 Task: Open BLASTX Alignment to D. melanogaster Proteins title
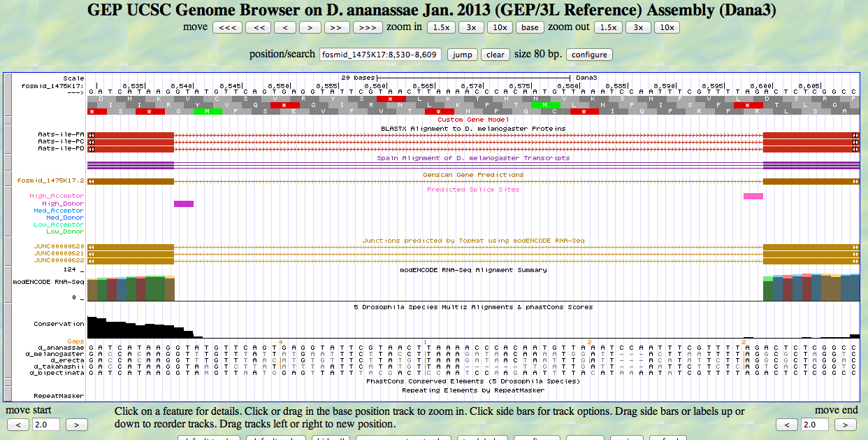click(x=473, y=129)
